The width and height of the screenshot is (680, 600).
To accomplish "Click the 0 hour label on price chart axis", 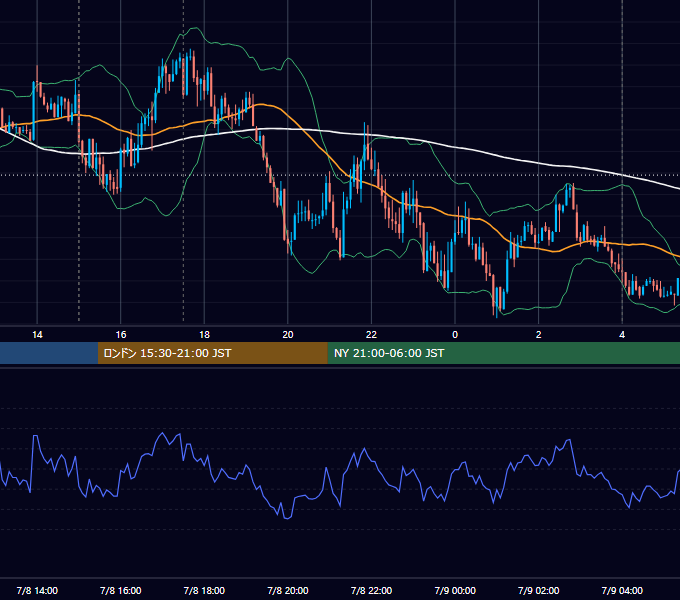I will click(455, 335).
